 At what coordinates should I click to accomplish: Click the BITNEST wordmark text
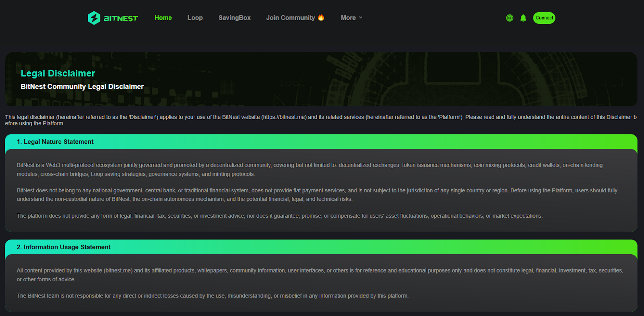(121, 19)
